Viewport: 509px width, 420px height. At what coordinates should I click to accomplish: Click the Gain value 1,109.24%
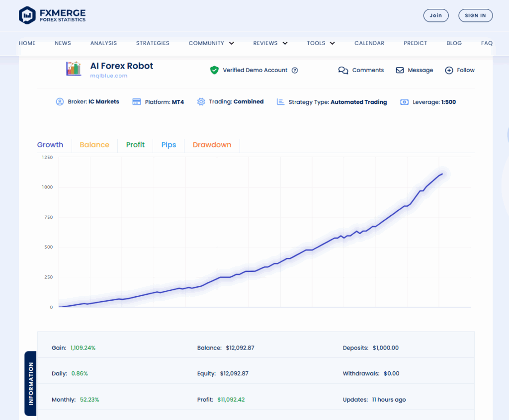click(x=83, y=348)
